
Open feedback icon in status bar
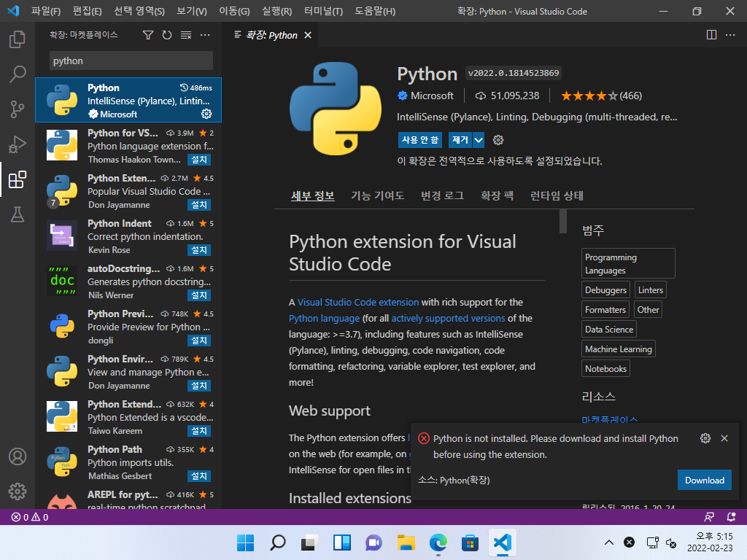click(709, 517)
